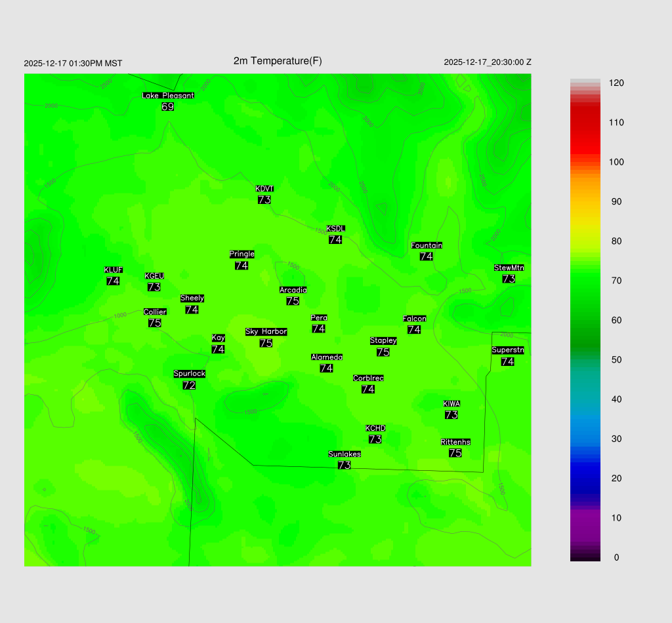Screen dimensions: 672x623
Task: Click the Sunlakes station label
Action: (x=345, y=454)
